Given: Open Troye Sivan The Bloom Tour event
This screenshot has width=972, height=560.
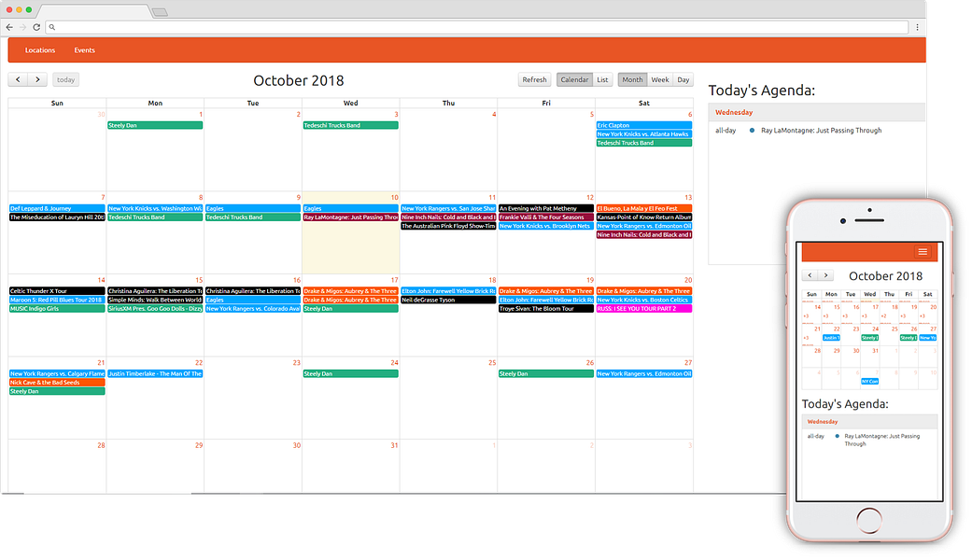Looking at the screenshot, I should point(546,308).
